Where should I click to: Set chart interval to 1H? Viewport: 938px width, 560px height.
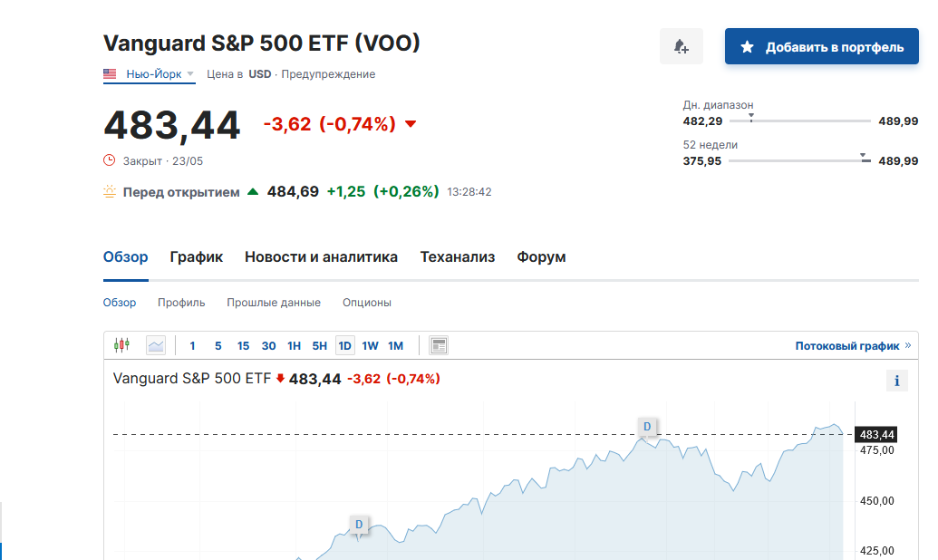point(294,345)
